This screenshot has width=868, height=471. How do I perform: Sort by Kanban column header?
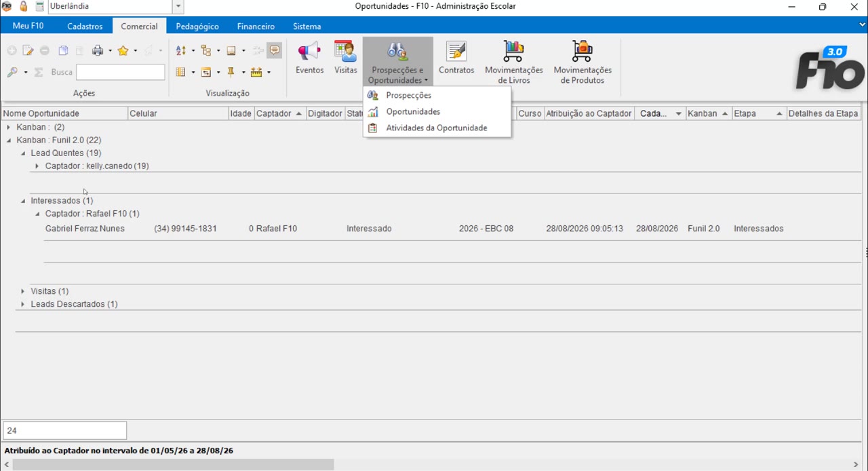pos(709,113)
